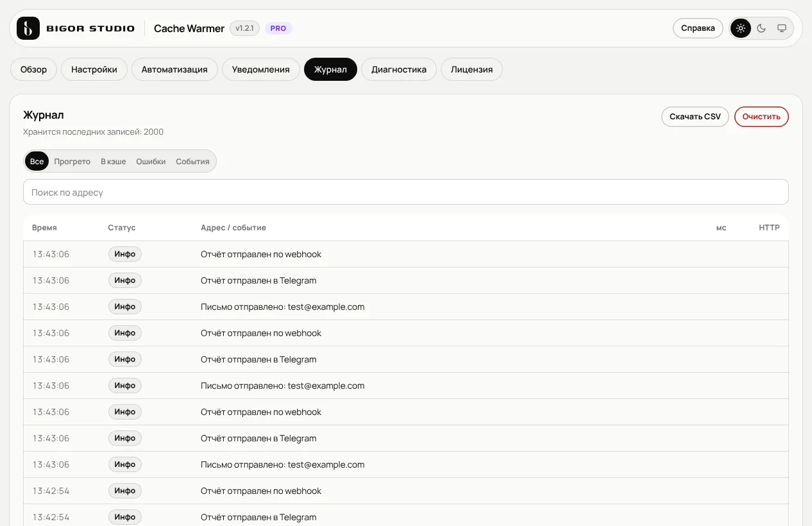Click the Статус column header

(x=122, y=228)
